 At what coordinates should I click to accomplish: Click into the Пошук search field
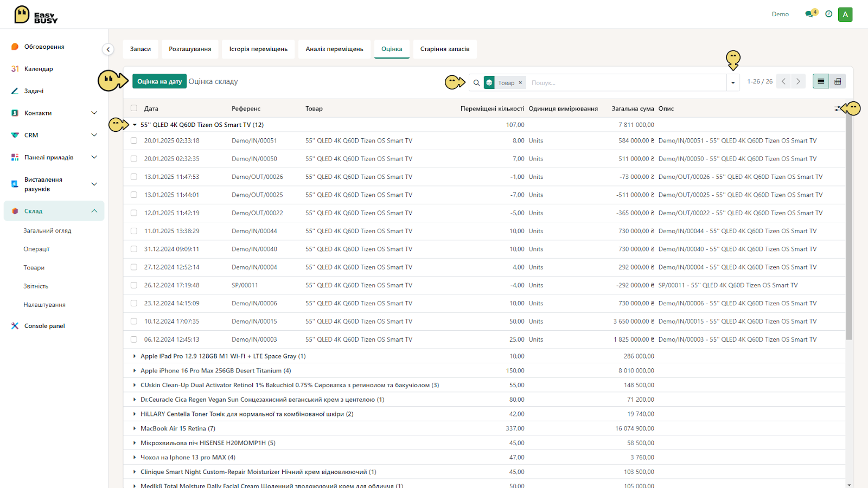(x=627, y=83)
